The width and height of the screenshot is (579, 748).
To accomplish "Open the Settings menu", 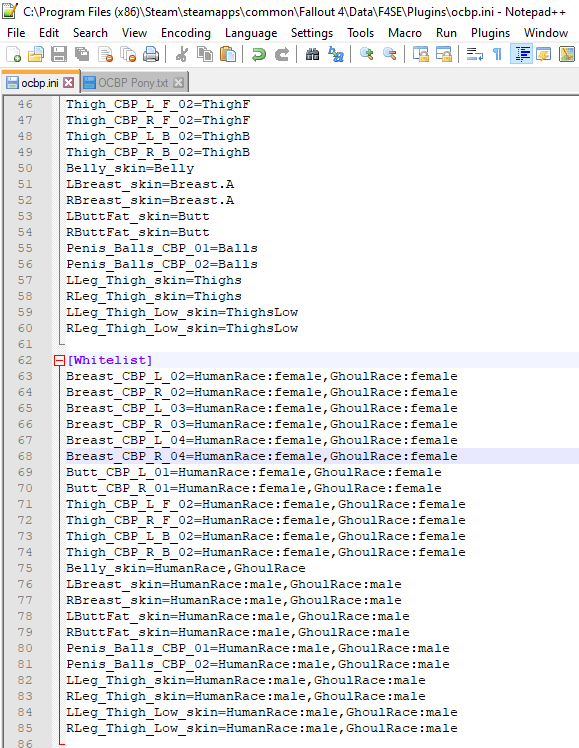I will pos(312,33).
